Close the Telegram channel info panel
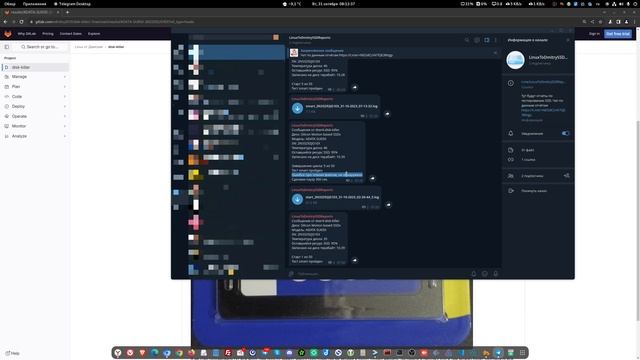The image size is (640, 360). (568, 40)
